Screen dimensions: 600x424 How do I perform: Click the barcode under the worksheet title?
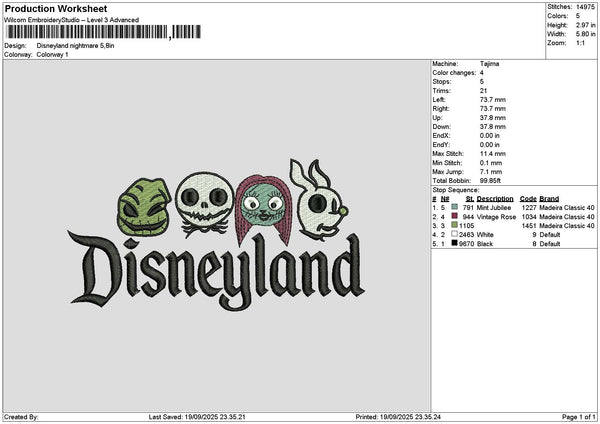(103, 32)
